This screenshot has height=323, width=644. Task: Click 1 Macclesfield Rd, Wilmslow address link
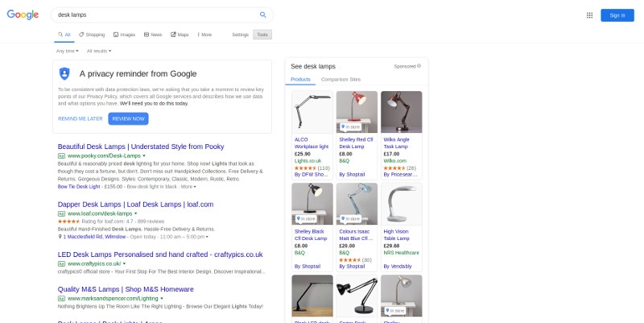tap(94, 237)
